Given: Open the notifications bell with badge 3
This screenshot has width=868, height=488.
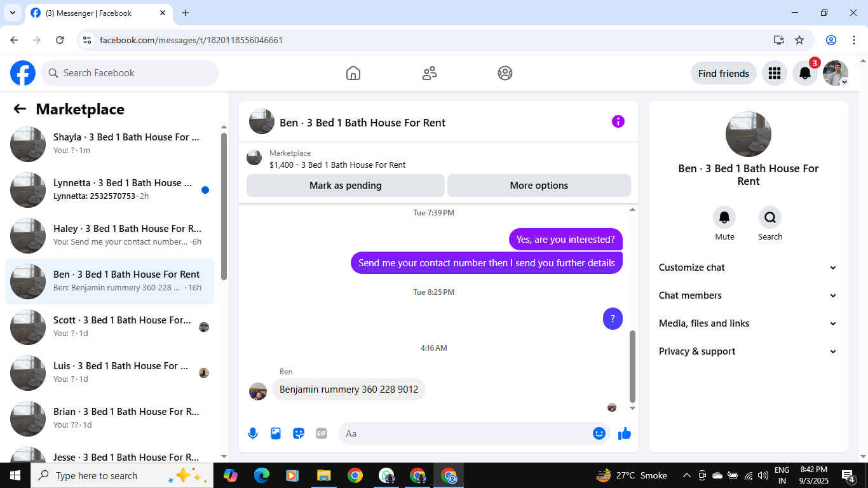Looking at the screenshot, I should (805, 73).
